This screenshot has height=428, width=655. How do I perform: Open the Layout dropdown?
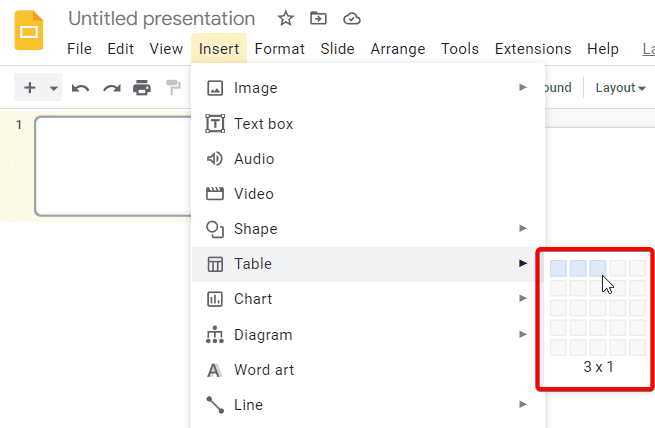click(x=620, y=88)
